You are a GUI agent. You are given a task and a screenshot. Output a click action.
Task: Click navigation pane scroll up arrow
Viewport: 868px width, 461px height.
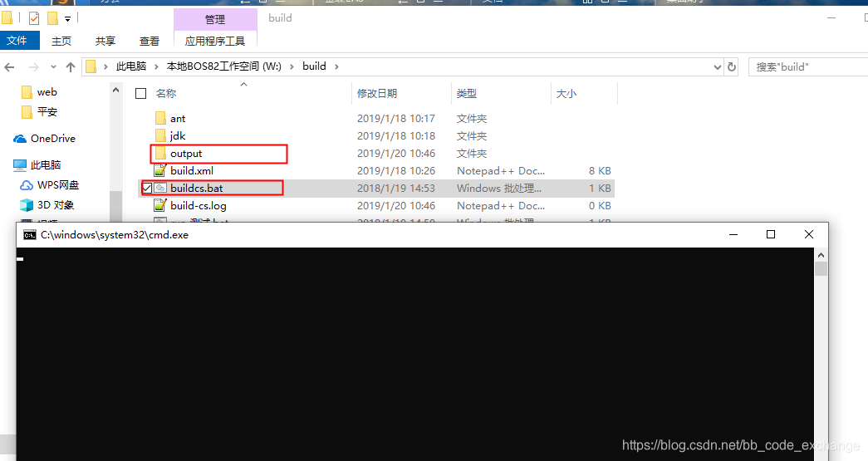pos(115,90)
